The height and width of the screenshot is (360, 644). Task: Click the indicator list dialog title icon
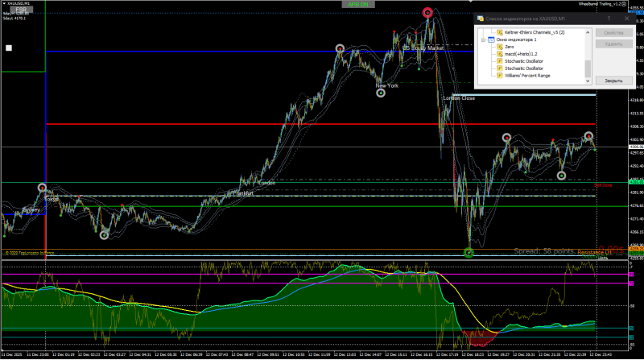[480, 19]
